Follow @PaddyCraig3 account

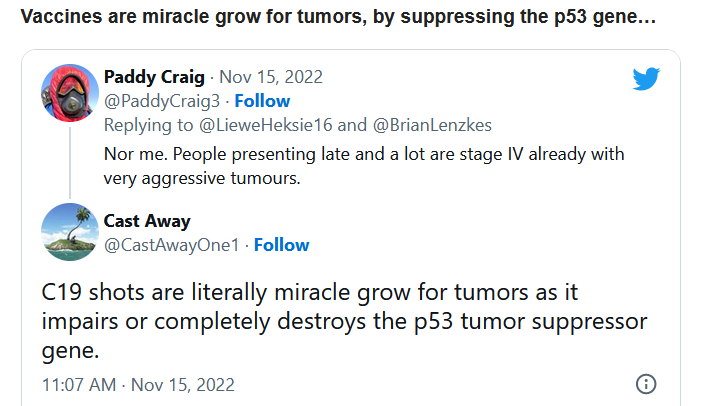point(262,101)
